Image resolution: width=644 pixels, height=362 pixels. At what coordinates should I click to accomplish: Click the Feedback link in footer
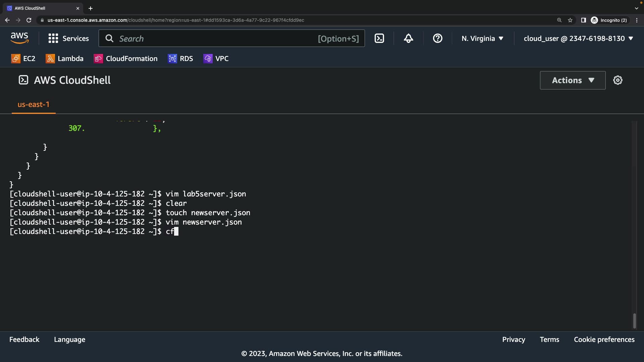[24, 340]
